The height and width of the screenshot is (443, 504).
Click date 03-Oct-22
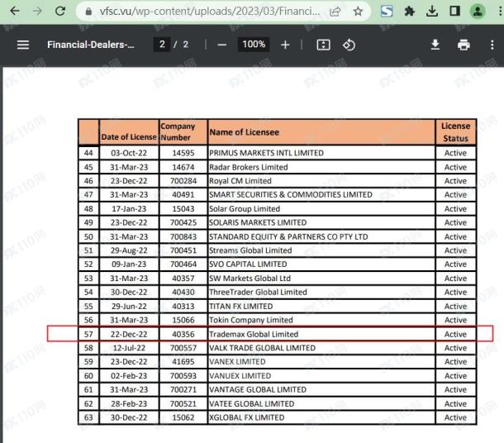click(129, 153)
